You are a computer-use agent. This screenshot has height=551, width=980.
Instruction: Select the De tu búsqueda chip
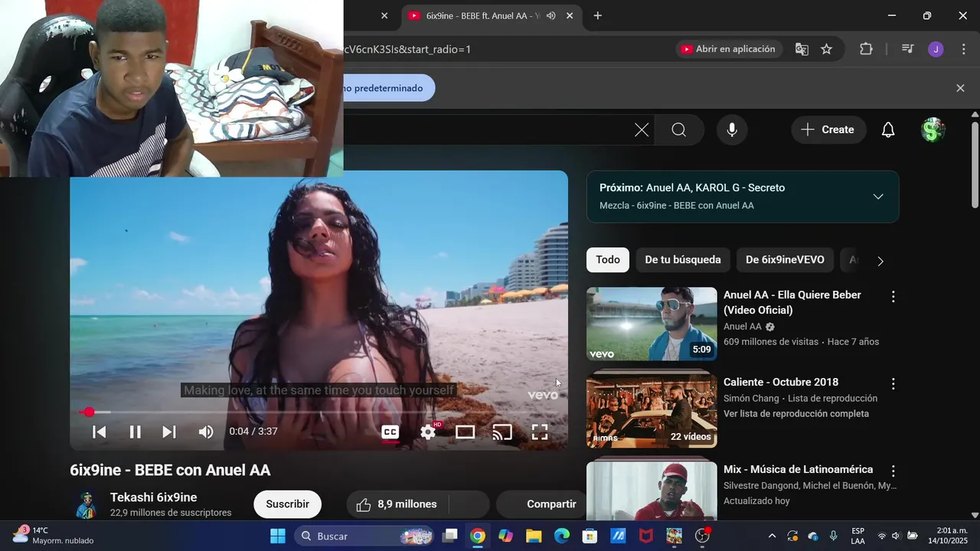[x=683, y=260]
